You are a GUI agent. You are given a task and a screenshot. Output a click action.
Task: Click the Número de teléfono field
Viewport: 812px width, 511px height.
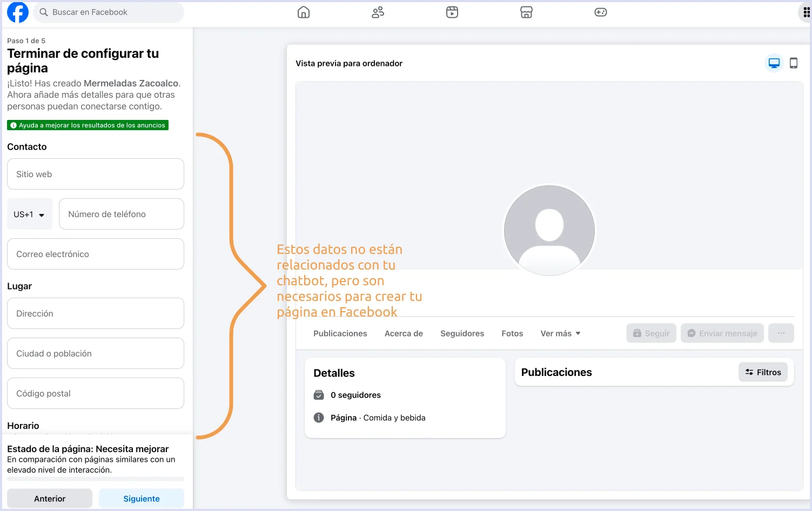122,214
